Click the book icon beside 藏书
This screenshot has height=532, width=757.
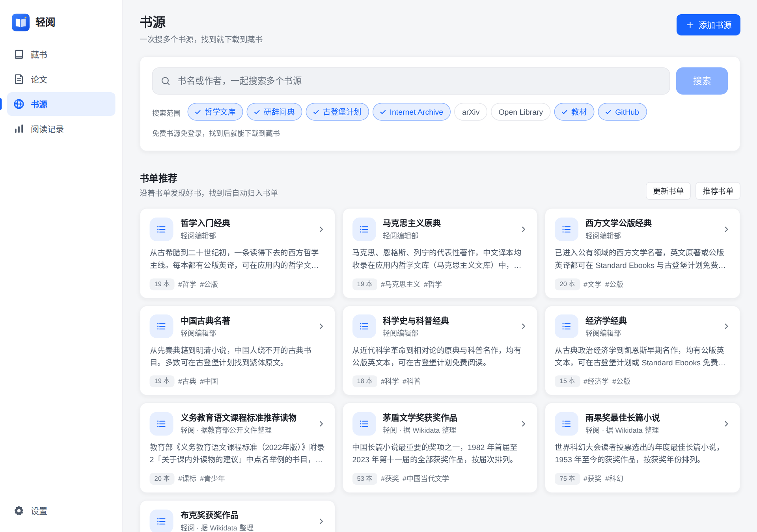(19, 54)
